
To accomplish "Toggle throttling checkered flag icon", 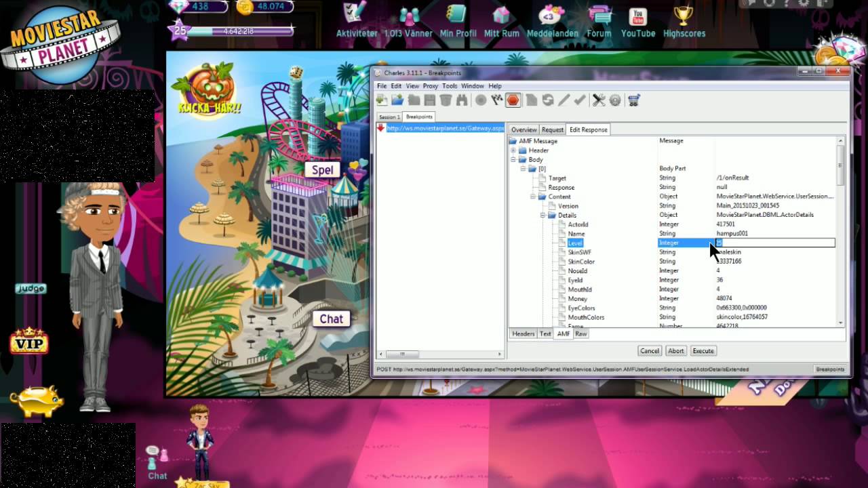I will (x=496, y=100).
